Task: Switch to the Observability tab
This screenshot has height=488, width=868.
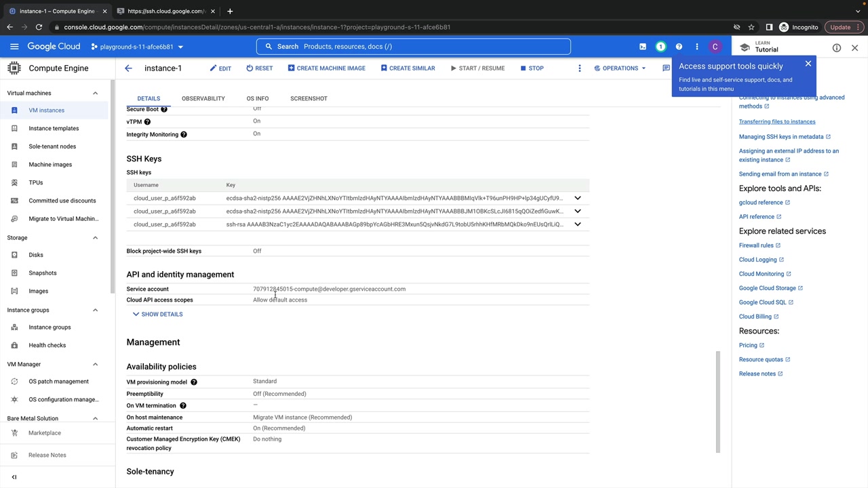Action: point(203,99)
